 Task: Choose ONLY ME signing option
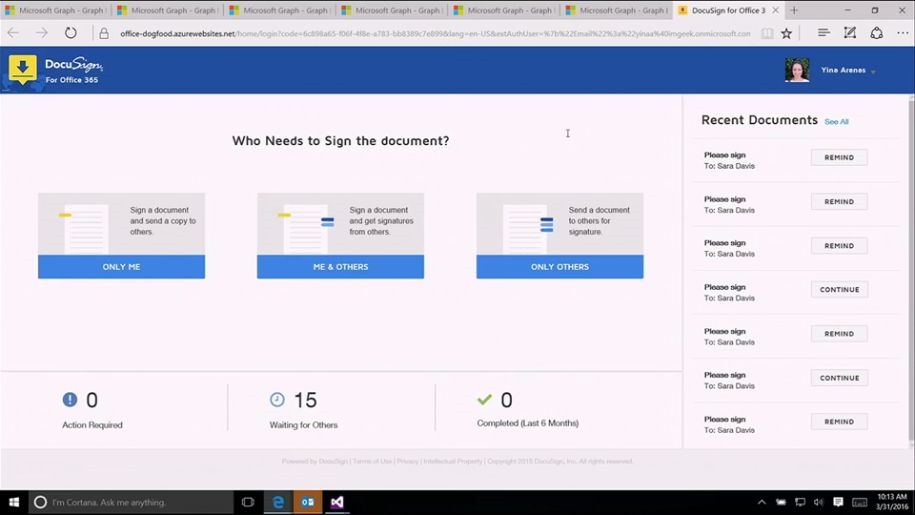pyautogui.click(x=121, y=267)
